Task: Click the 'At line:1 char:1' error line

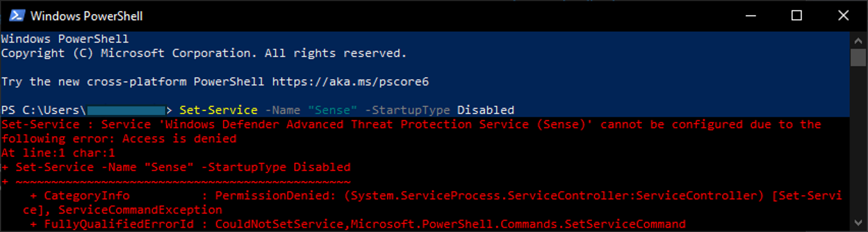Action: pyautogui.click(x=58, y=153)
